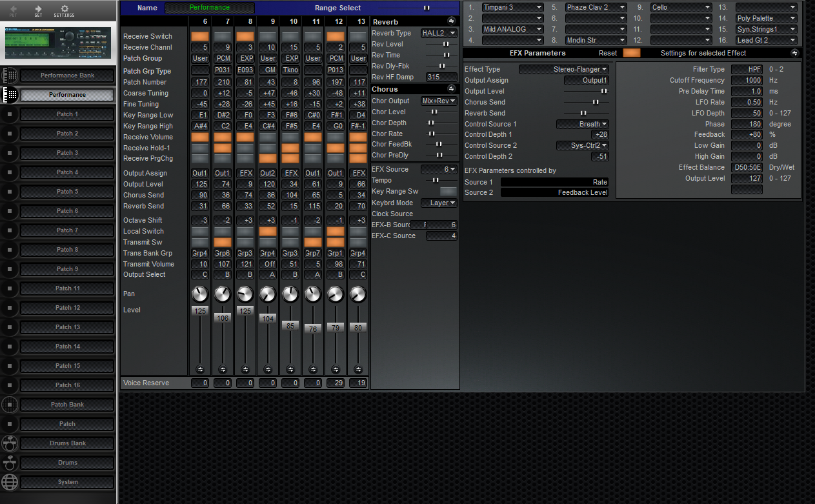The image size is (815, 504).
Task: Toggle Receive PrgChg for part 13
Action: point(358,158)
